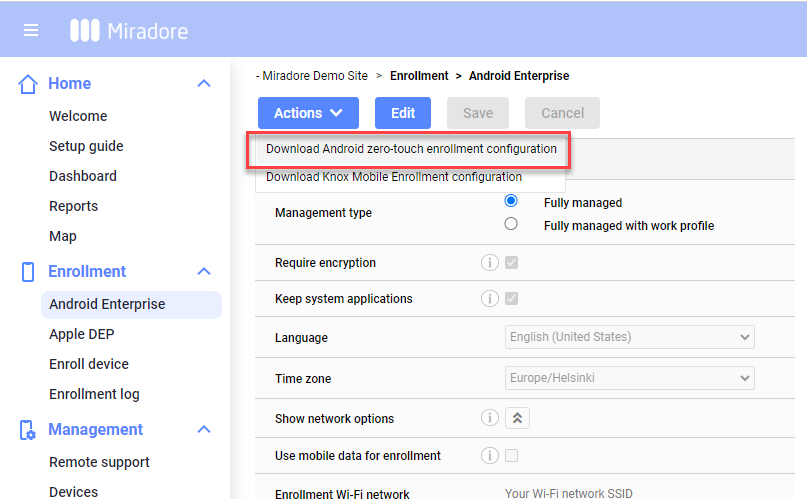
Task: Open the Language dropdown
Action: pos(629,337)
